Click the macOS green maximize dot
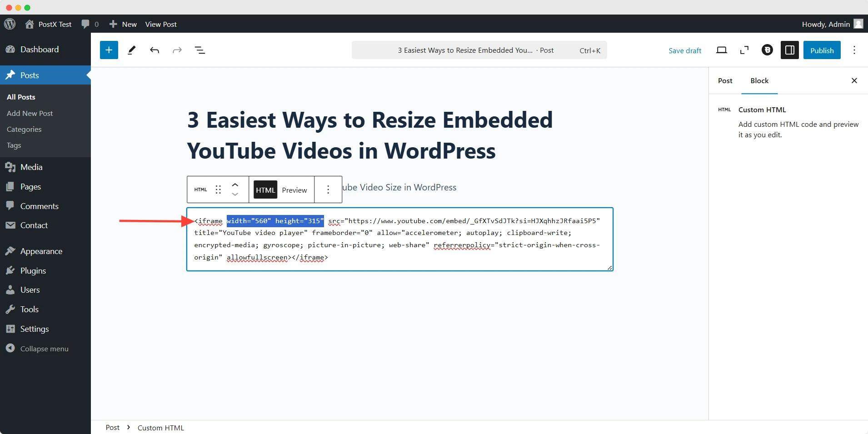 click(x=27, y=8)
